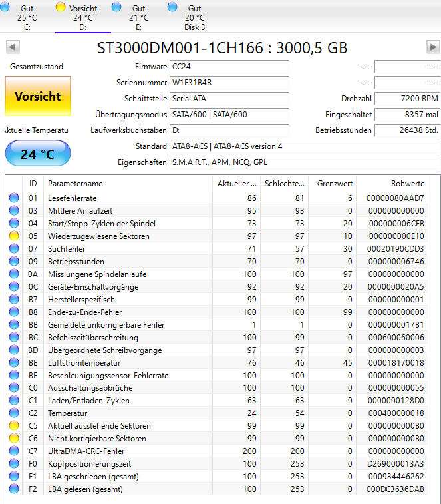441x504 pixels.
Task: Click status icon for row 09 Betriebsstunden
Action: pos(14,262)
